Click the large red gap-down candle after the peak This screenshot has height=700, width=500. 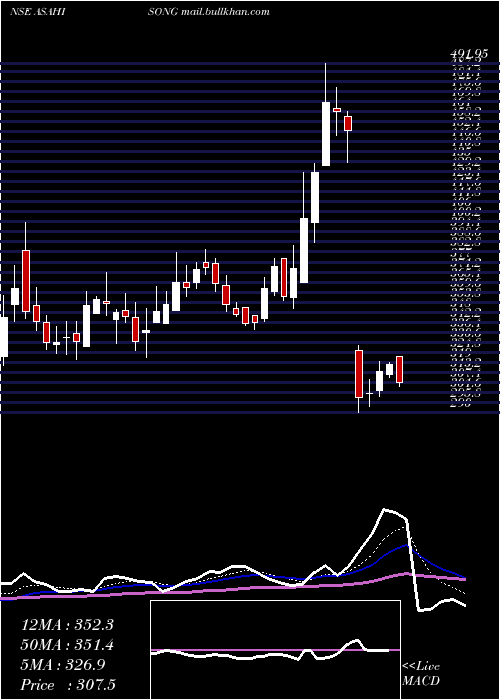point(358,374)
